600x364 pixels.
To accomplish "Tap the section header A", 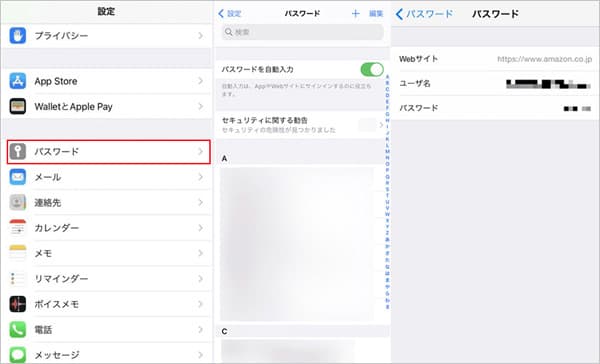I will click(x=225, y=158).
